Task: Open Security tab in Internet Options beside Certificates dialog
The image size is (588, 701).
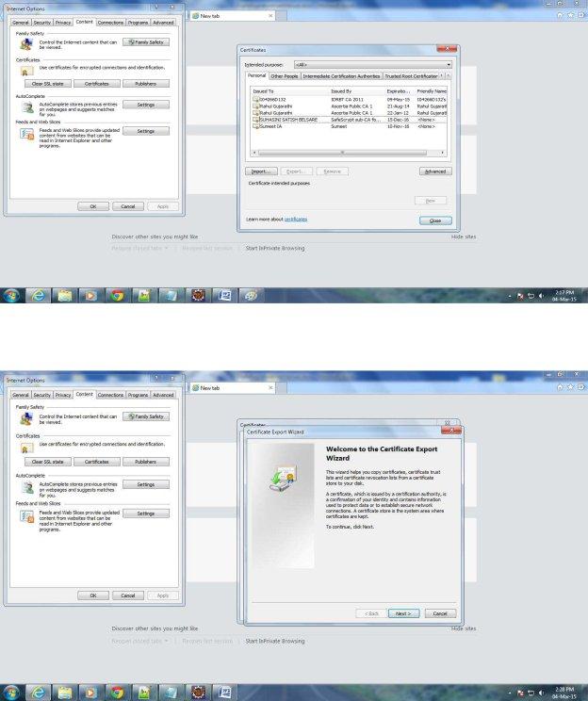Action: [x=42, y=23]
